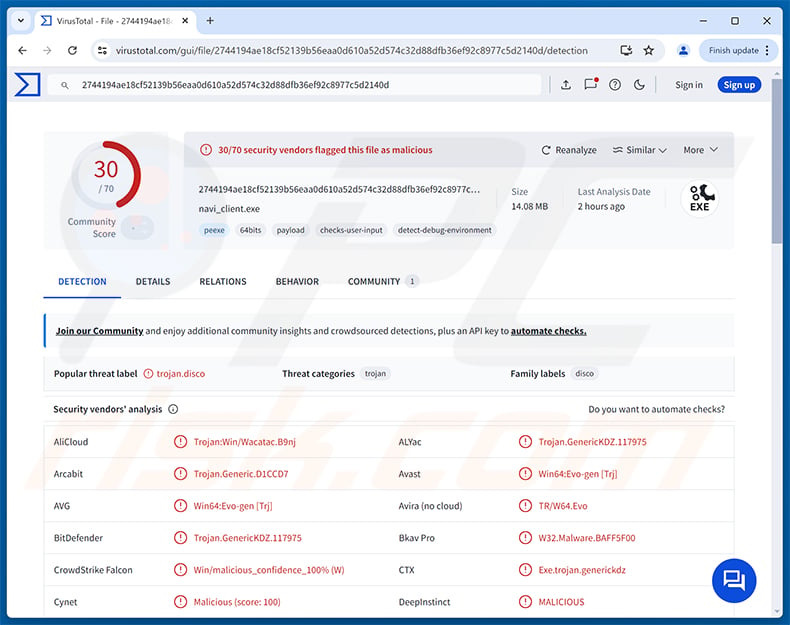This screenshot has width=790, height=625.
Task: Open the COMMUNITY tab
Action: [382, 282]
